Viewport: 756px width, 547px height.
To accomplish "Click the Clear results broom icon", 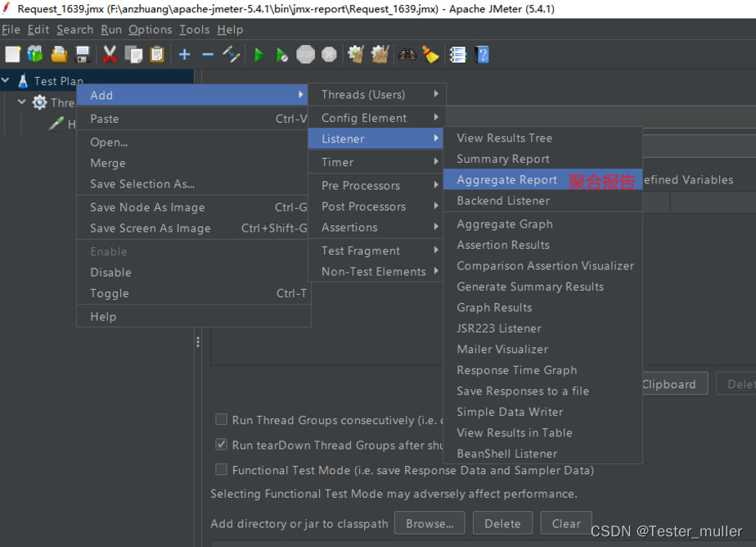I will (x=356, y=55).
